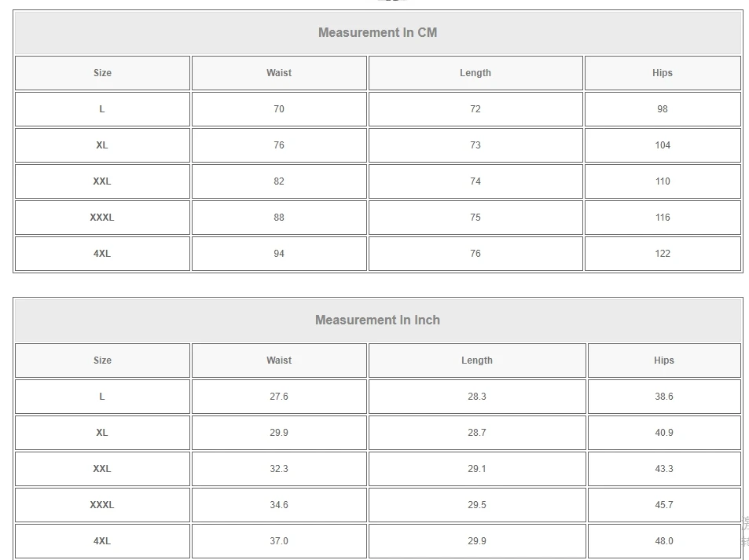749x560 pixels.
Task: Click the 'Measurement In Inch' table title
Action: 377,320
